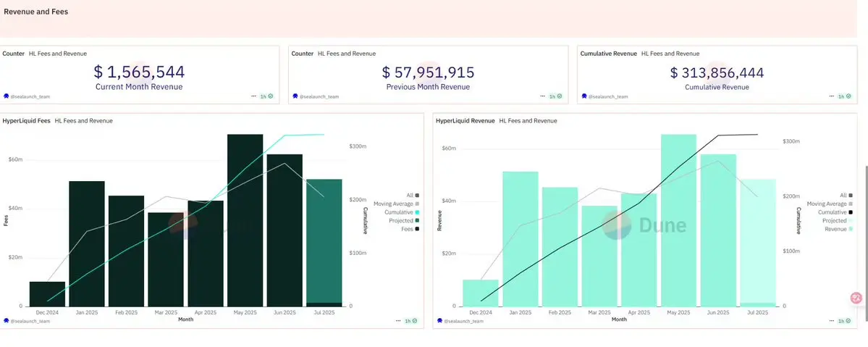Open the options menu on Previous Month Revenue card
The image size is (868, 347).
pos(543,96)
